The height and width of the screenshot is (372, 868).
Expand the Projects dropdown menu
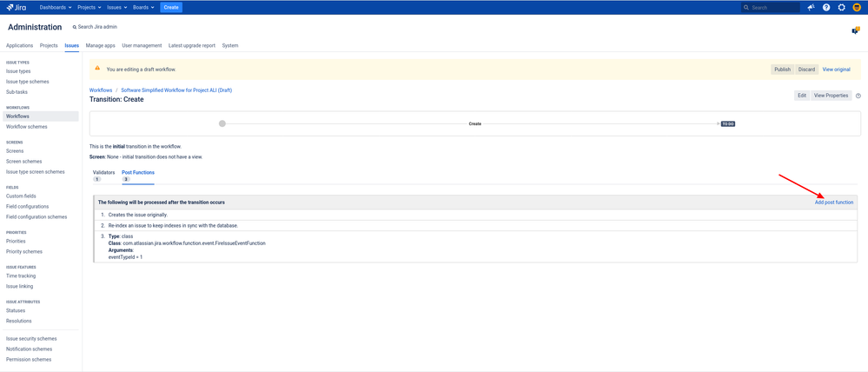coord(89,7)
